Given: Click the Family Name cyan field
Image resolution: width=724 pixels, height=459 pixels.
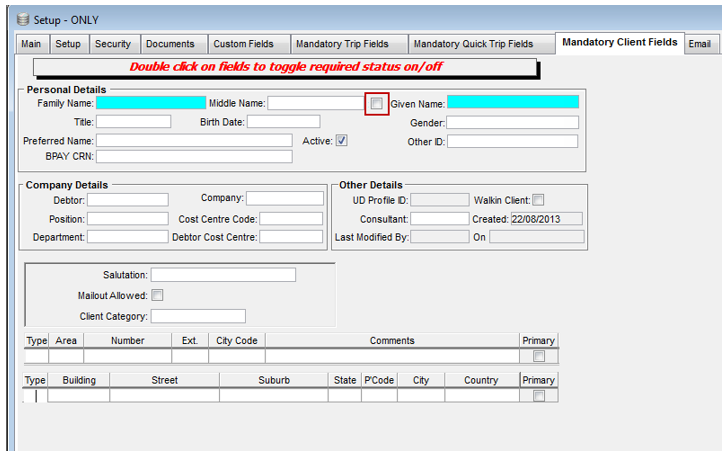Looking at the screenshot, I should click(151, 103).
